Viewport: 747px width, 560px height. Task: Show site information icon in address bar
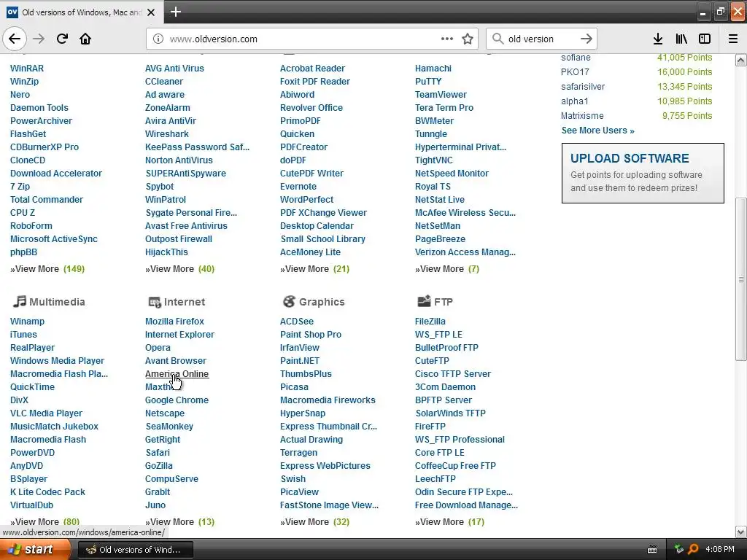point(158,39)
